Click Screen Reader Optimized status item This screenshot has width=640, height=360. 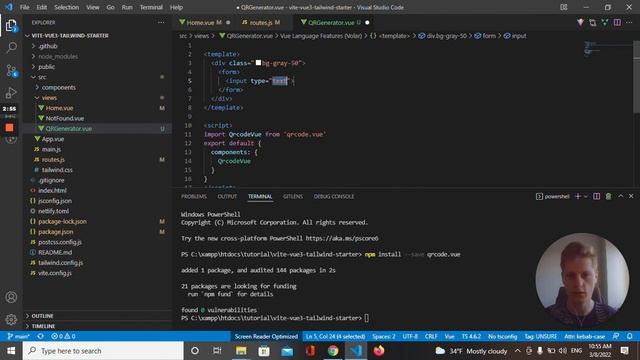pos(266,336)
